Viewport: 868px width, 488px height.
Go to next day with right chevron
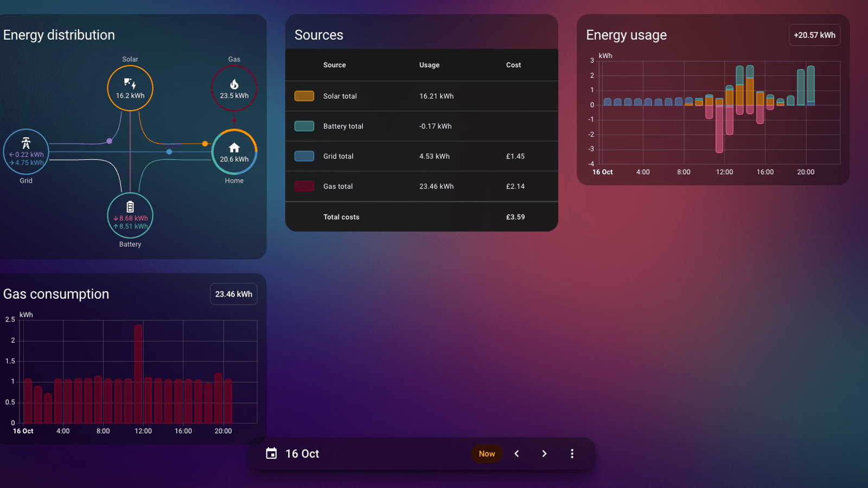click(x=544, y=453)
